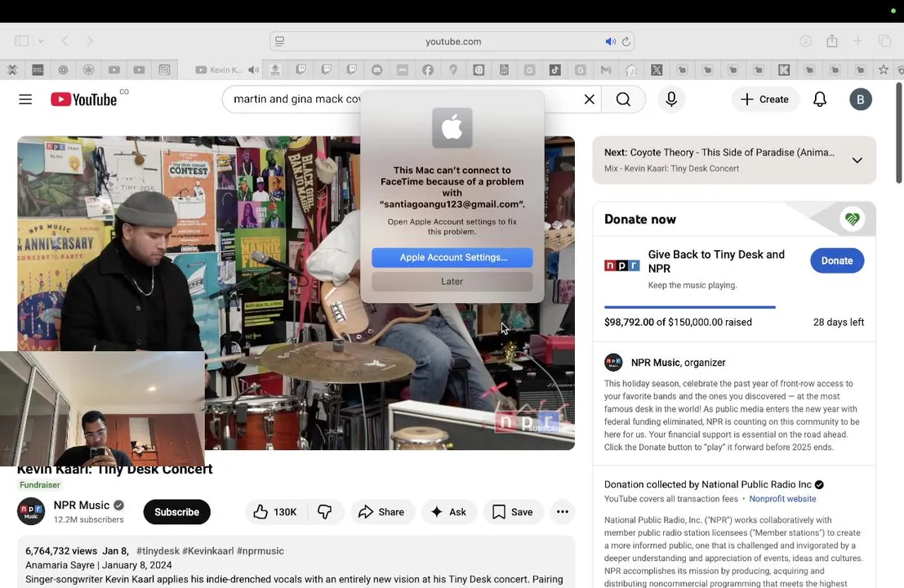Click '12.2M subscribers' text
The image size is (904, 588).
[89, 519]
